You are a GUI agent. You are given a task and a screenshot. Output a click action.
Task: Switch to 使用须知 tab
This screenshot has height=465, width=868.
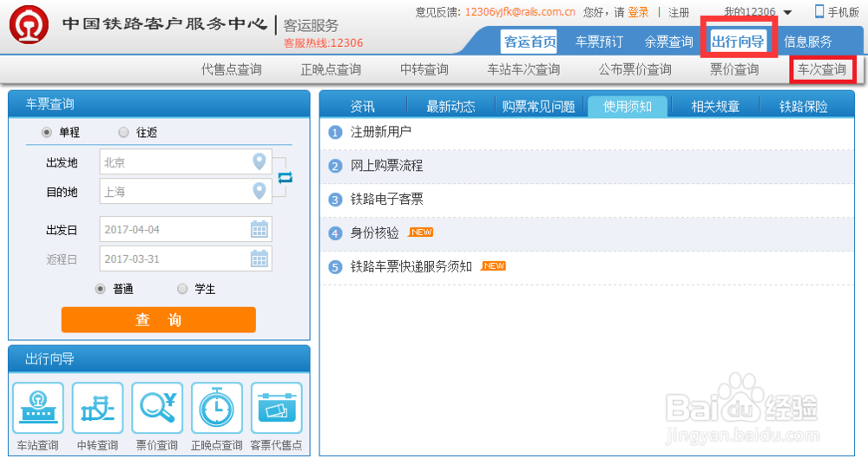628,107
